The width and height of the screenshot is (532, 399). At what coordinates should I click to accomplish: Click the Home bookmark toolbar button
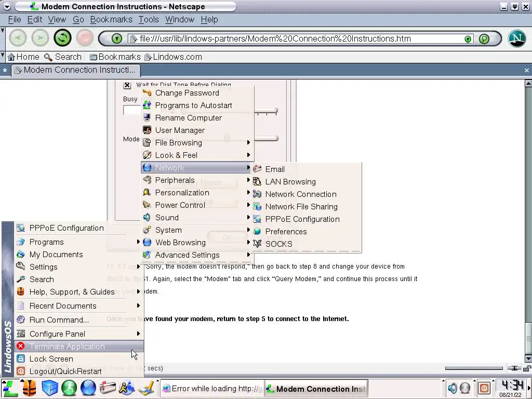pyautogui.click(x=23, y=57)
